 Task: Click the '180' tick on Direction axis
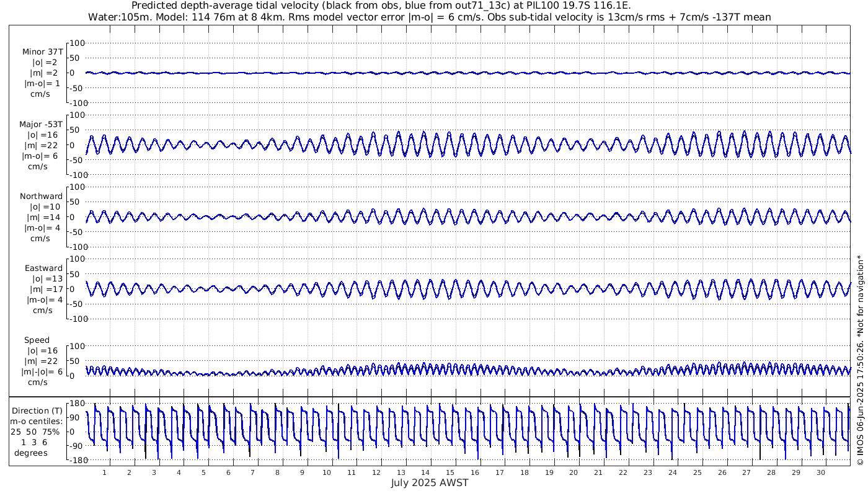[x=76, y=404]
